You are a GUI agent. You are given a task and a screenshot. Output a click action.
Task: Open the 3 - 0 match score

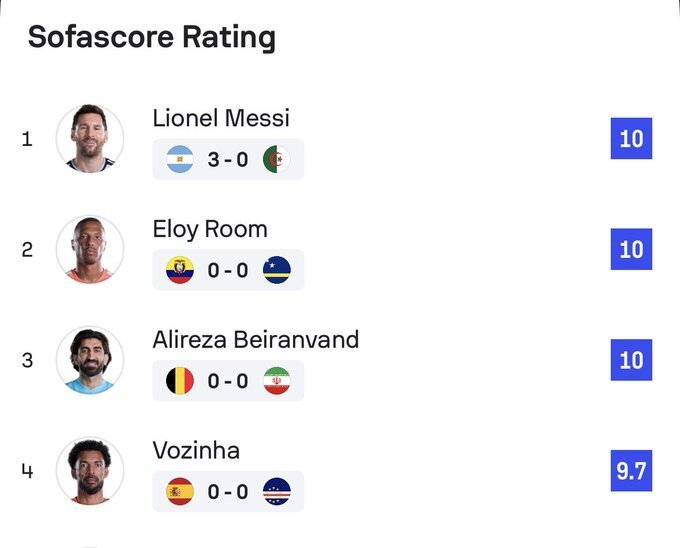[x=228, y=160]
